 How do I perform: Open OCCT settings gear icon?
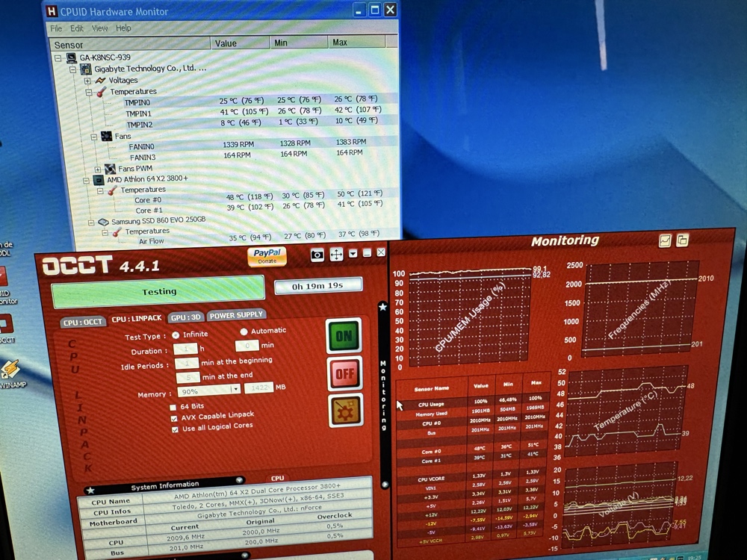pyautogui.click(x=345, y=410)
